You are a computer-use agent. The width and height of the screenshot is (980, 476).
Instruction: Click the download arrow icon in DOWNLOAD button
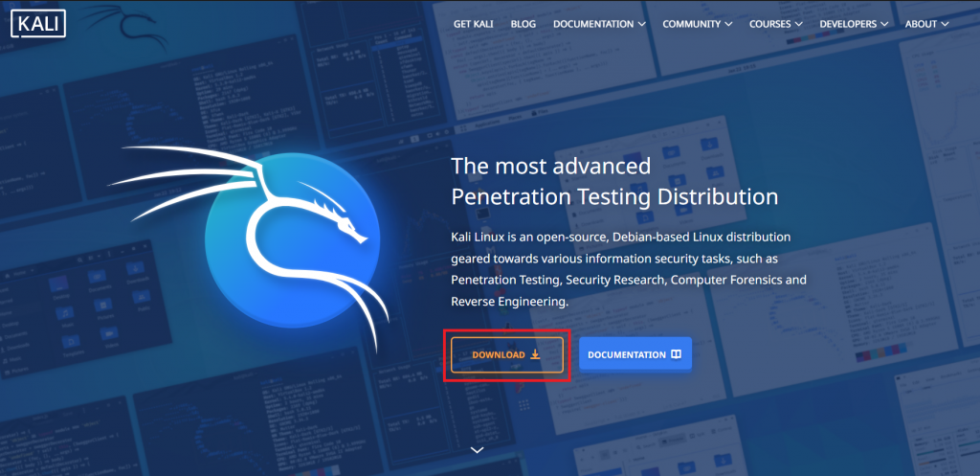pos(535,354)
